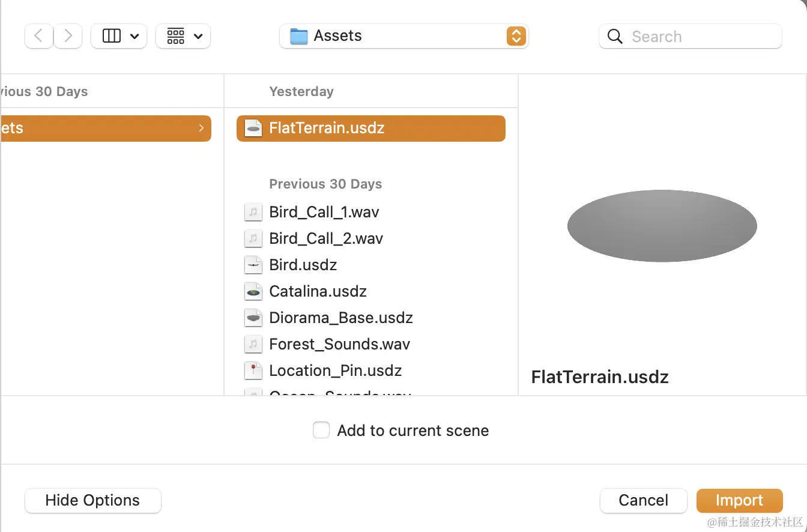807x532 pixels.
Task: Click the Catalina.usdz file icon
Action: pyautogui.click(x=253, y=291)
